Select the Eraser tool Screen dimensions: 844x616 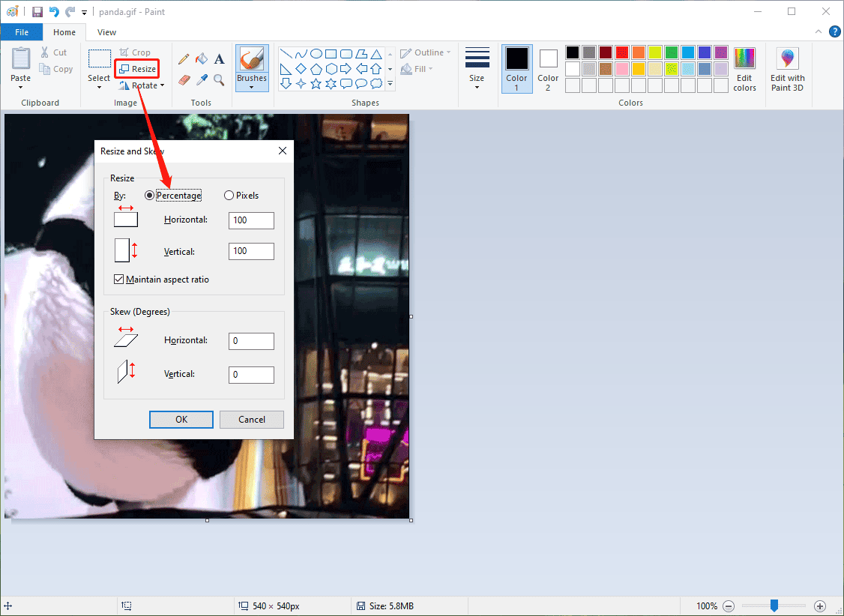point(184,79)
